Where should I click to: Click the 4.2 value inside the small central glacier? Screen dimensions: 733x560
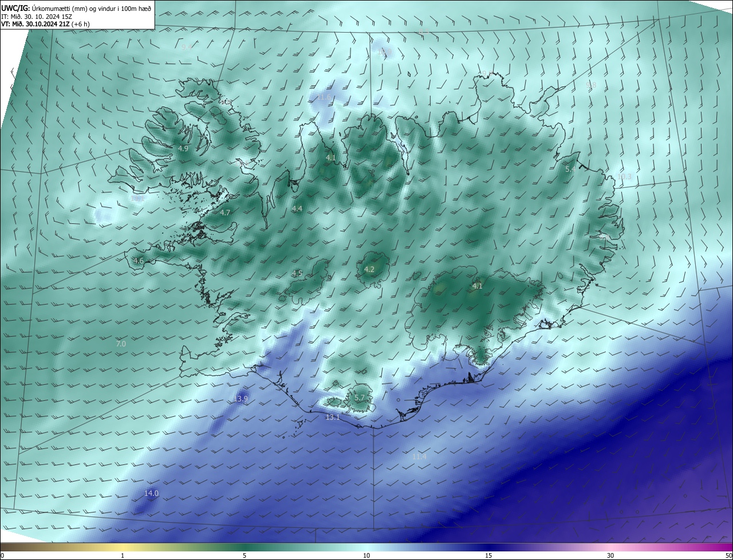pos(369,270)
